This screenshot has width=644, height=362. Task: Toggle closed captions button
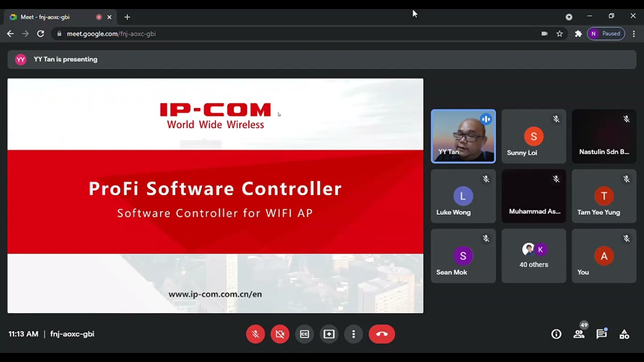pyautogui.click(x=304, y=334)
